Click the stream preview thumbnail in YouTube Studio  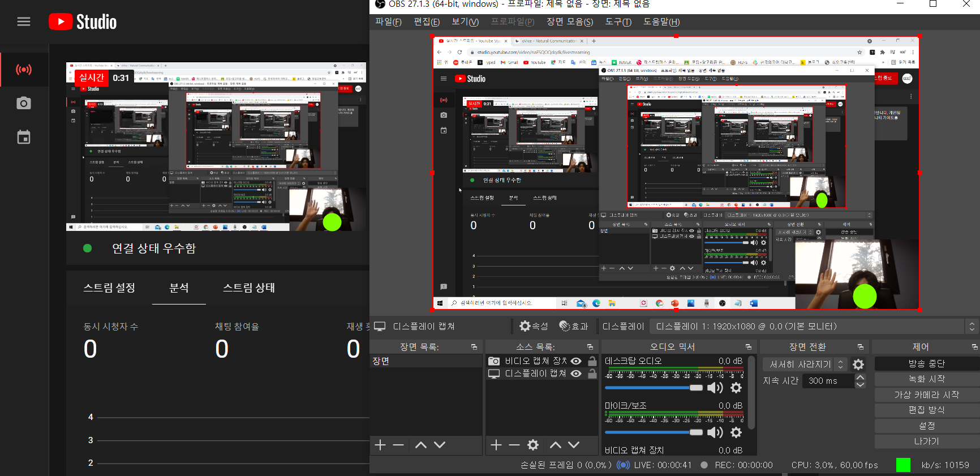(x=216, y=147)
